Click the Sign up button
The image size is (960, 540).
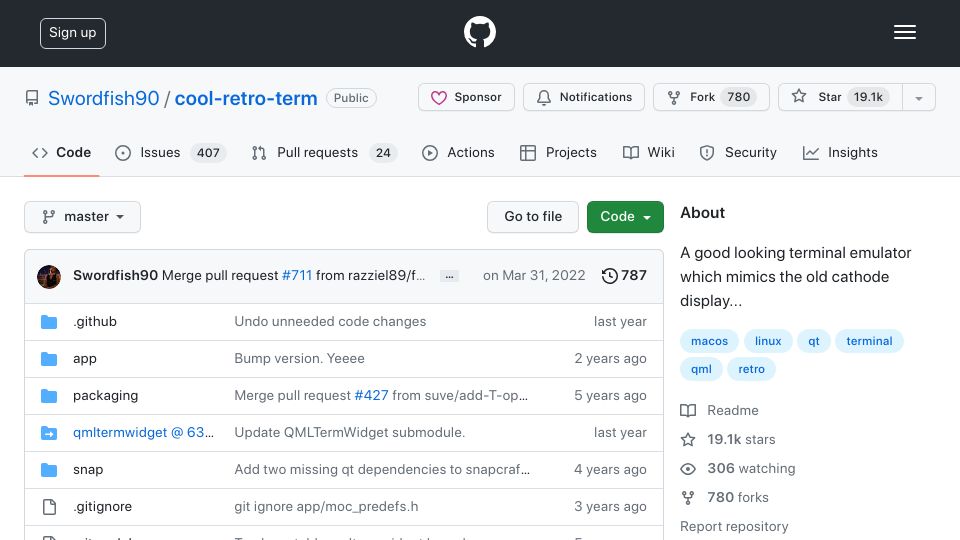pos(73,33)
